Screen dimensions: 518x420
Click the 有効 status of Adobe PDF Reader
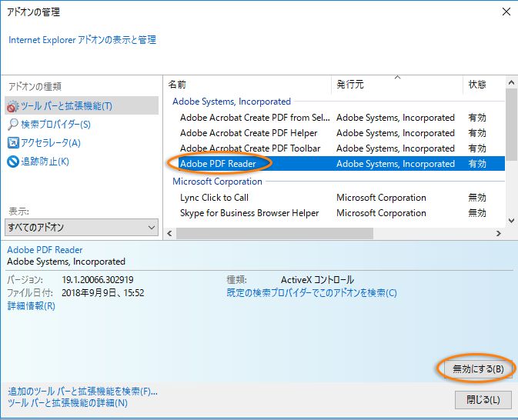[477, 164]
